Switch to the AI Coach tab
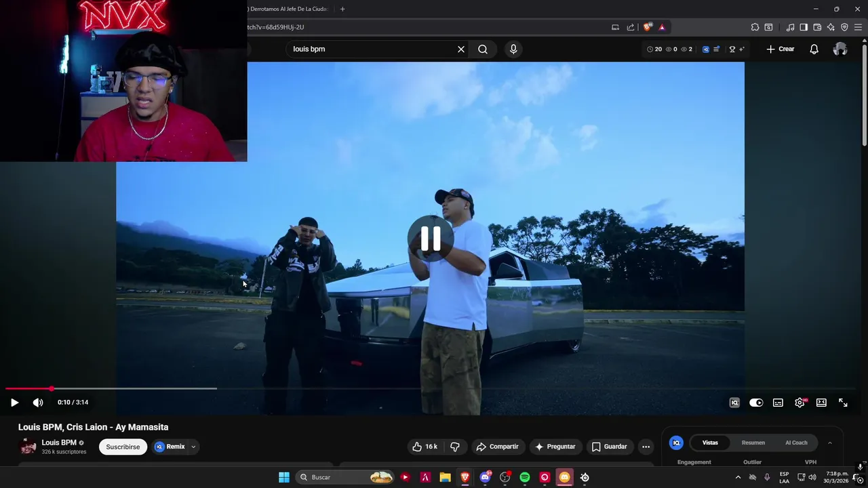This screenshot has width=868, height=488. 796,443
